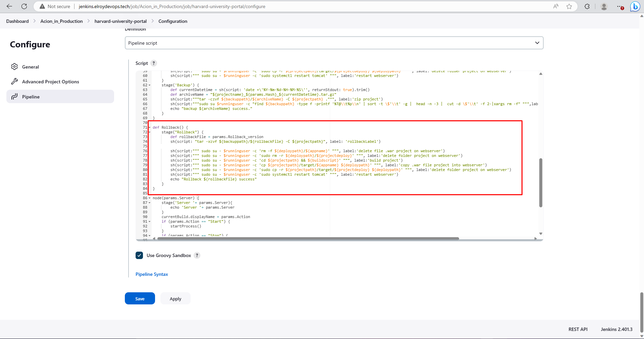The height and width of the screenshot is (339, 644).
Task: Open the Pipeline script definition dropdown
Action: 334,43
